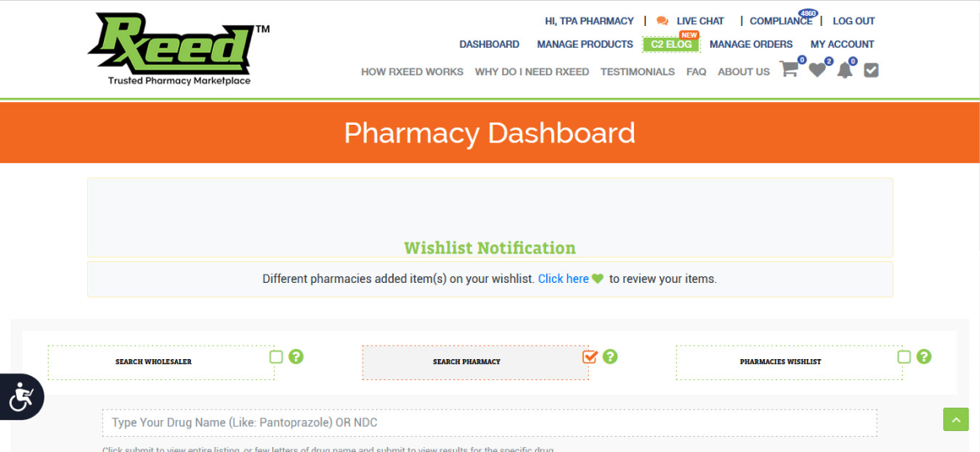Viewport: 980px width, 452px height.
Task: Open the shopping cart icon
Action: click(788, 70)
